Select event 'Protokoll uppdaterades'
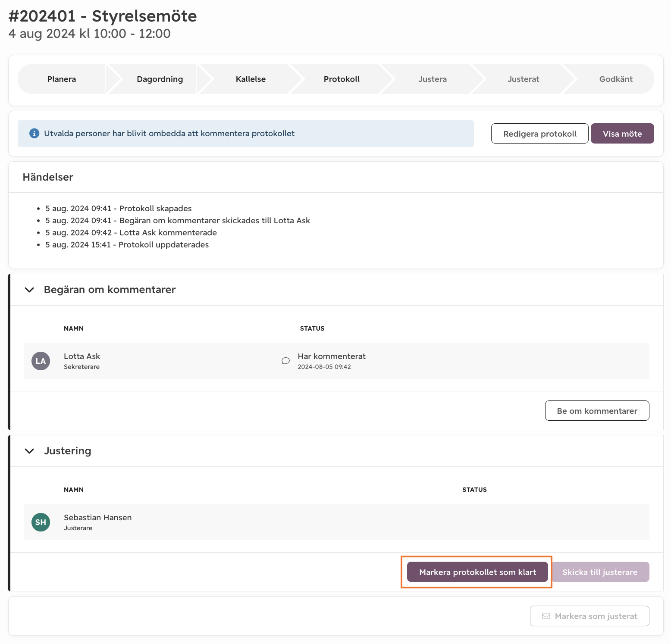 point(127,244)
